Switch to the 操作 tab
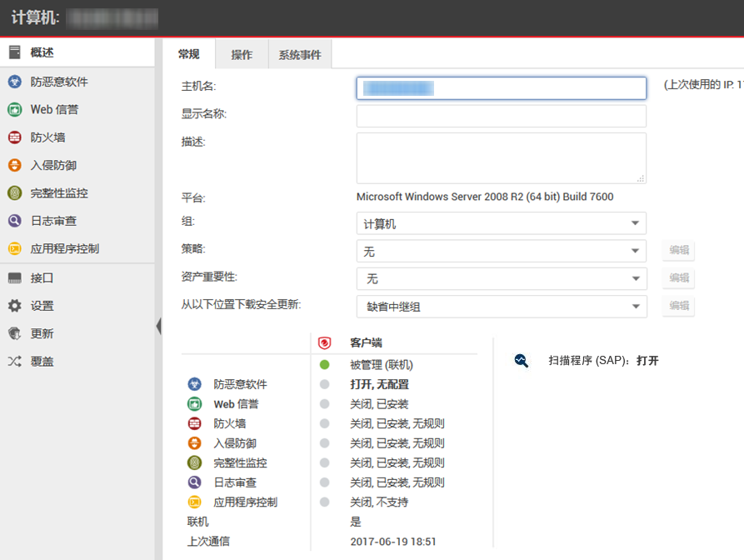 [x=242, y=55]
